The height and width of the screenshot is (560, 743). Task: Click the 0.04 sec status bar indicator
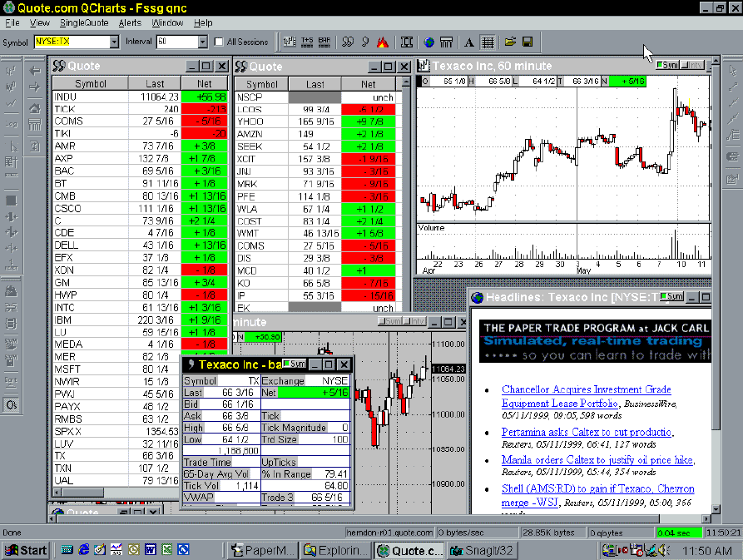[679, 533]
